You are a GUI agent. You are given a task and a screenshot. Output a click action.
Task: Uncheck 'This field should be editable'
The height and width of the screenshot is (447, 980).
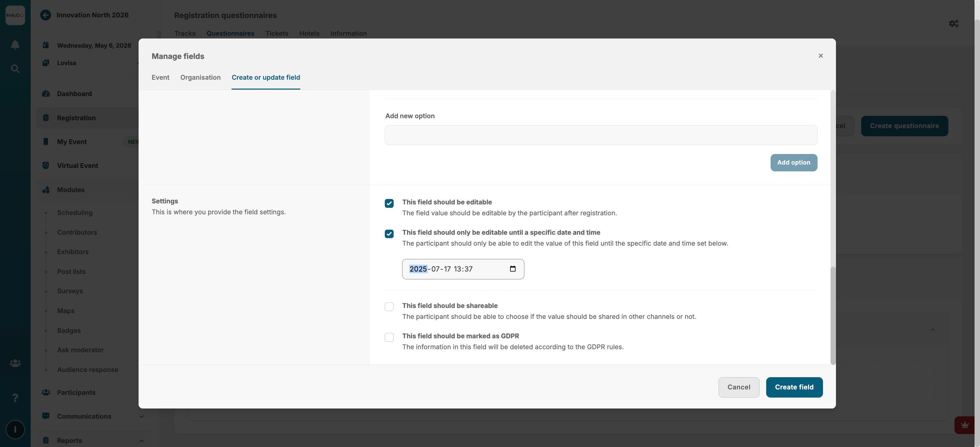pos(389,203)
